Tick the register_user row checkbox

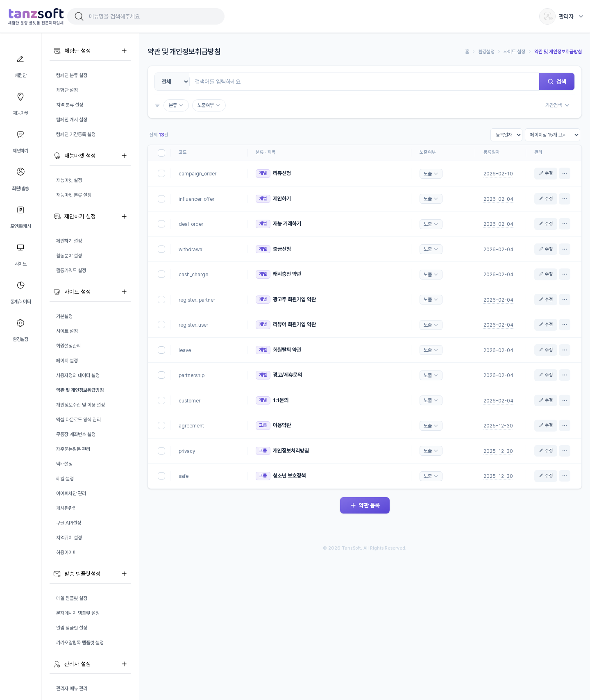[161, 325]
